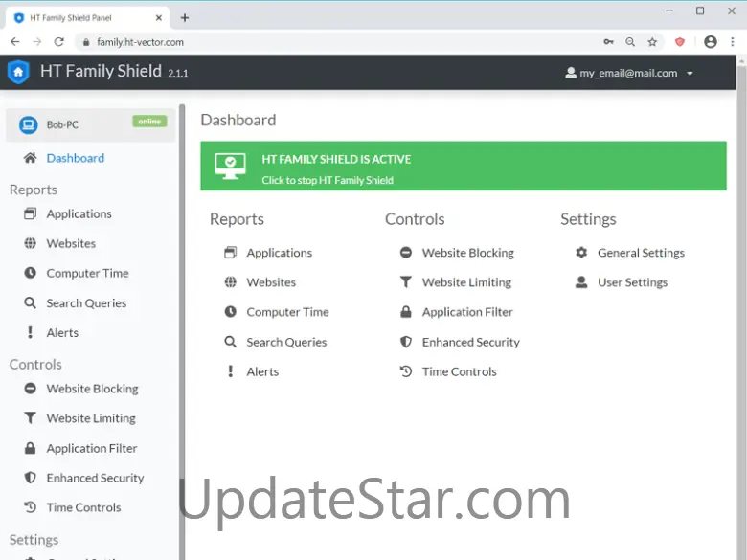Click the Alerts exclamation icon in main panel
747x560 pixels.
point(230,371)
